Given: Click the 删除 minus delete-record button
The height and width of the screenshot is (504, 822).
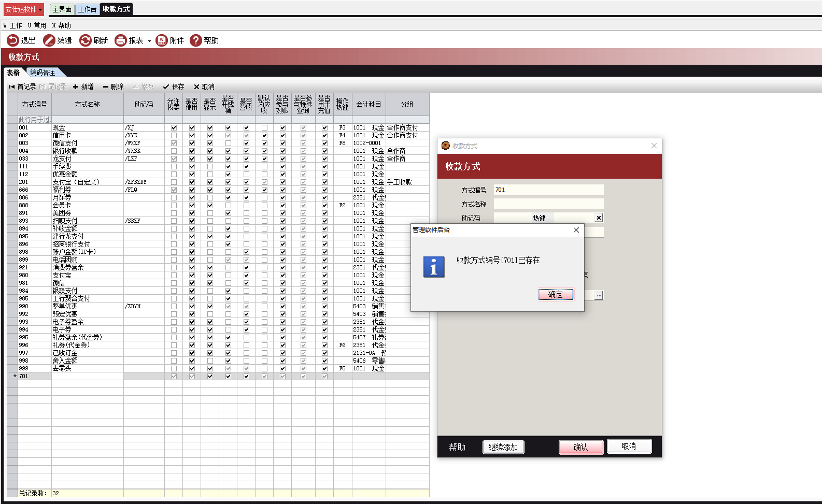Looking at the screenshot, I should pos(113,87).
